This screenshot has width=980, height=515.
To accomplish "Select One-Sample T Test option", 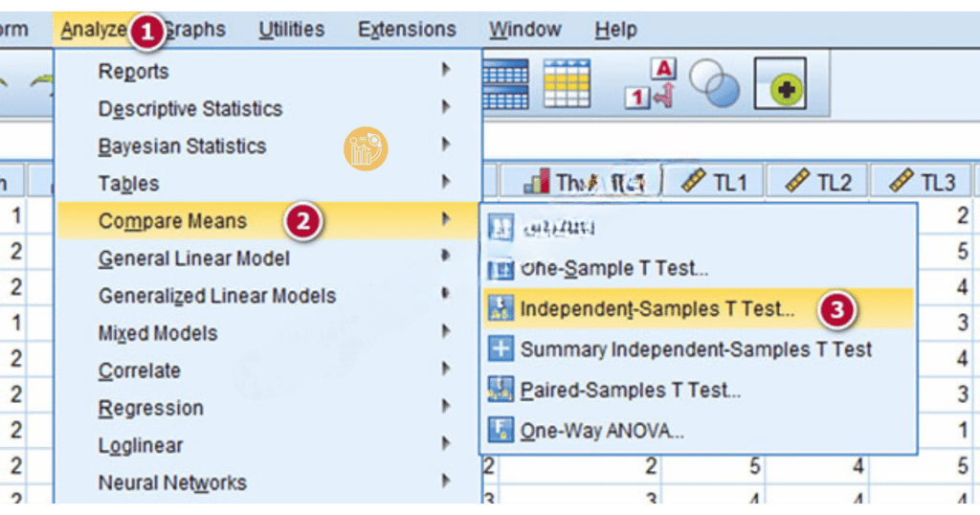I will coord(613,268).
